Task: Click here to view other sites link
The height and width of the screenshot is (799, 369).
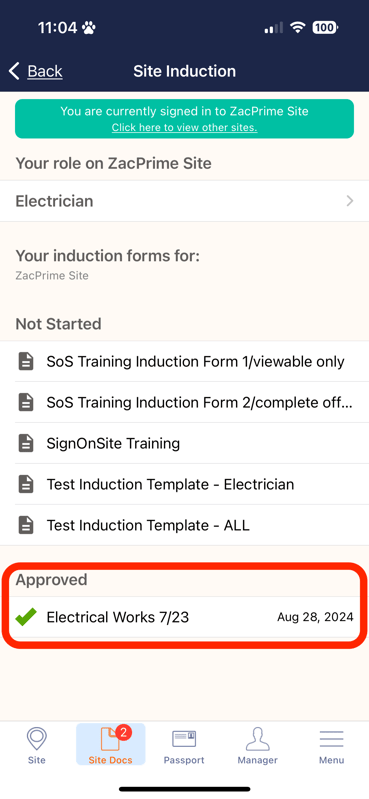Action: [x=184, y=127]
